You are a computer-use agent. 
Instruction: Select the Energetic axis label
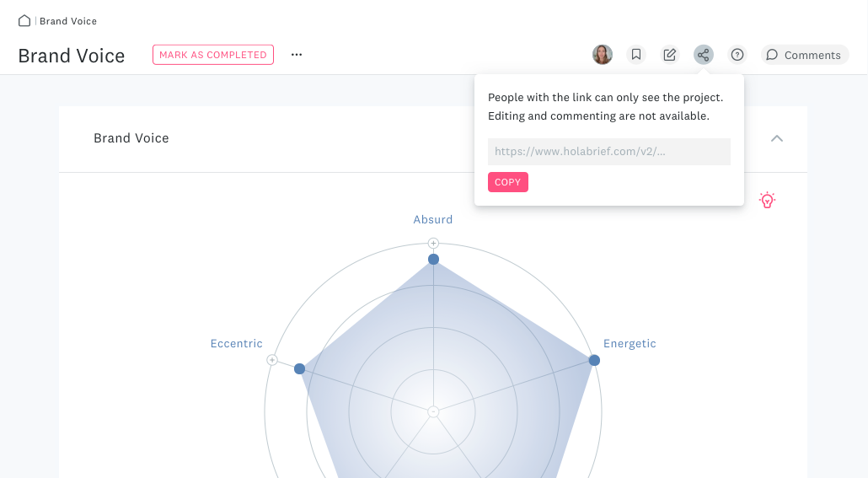coord(630,343)
